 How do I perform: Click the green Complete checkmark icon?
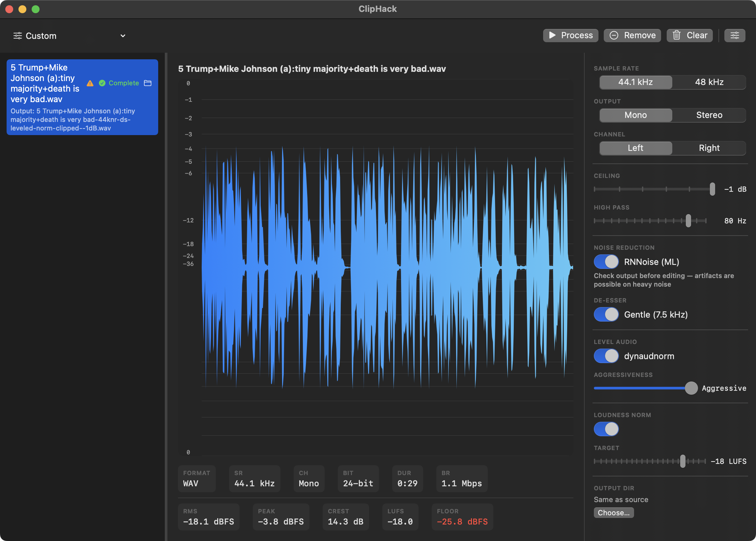tap(102, 83)
